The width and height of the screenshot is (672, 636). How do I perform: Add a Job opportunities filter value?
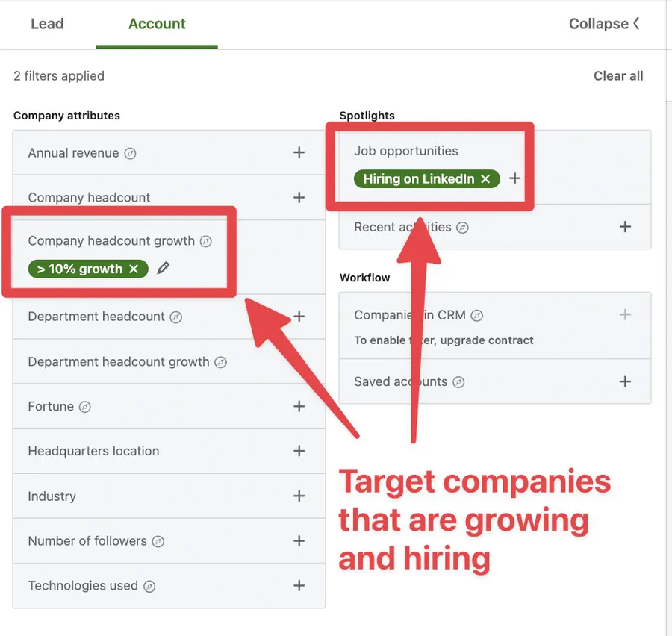click(514, 179)
